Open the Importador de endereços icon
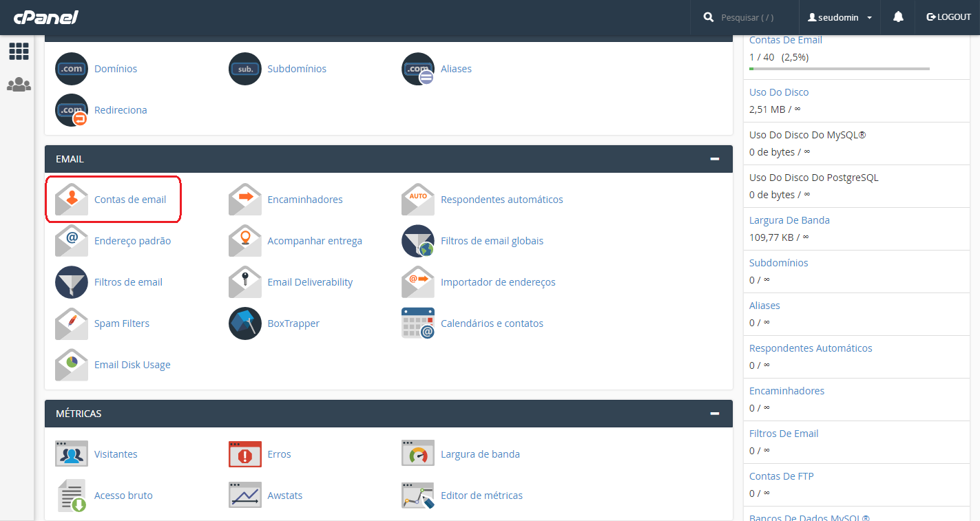Image resolution: width=980 pixels, height=521 pixels. (418, 282)
